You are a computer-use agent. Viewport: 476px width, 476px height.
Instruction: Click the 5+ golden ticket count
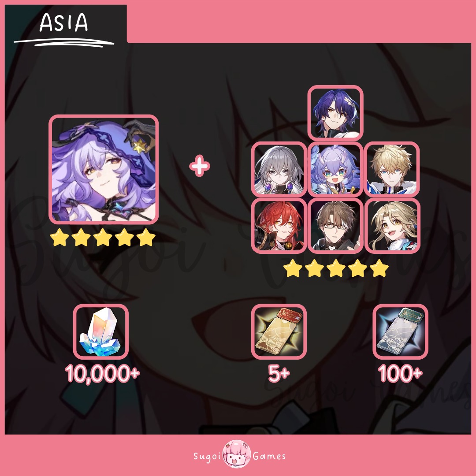click(279, 373)
